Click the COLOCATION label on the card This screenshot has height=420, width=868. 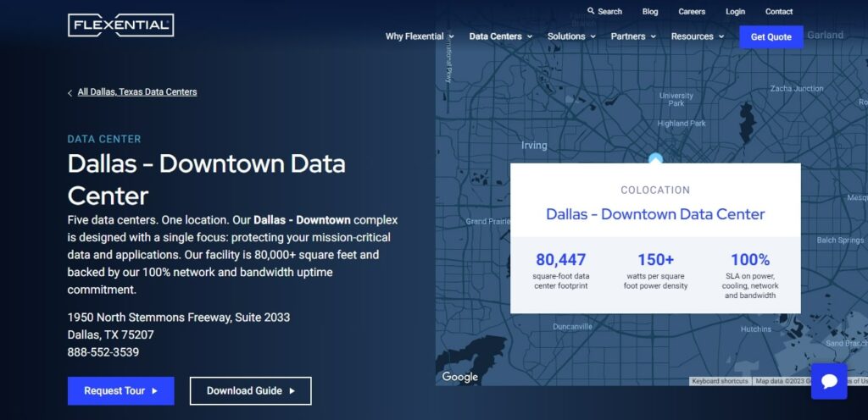tap(655, 191)
